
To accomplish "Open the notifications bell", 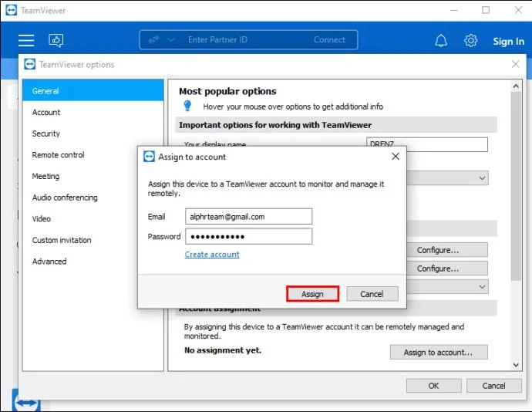I will coord(441,41).
